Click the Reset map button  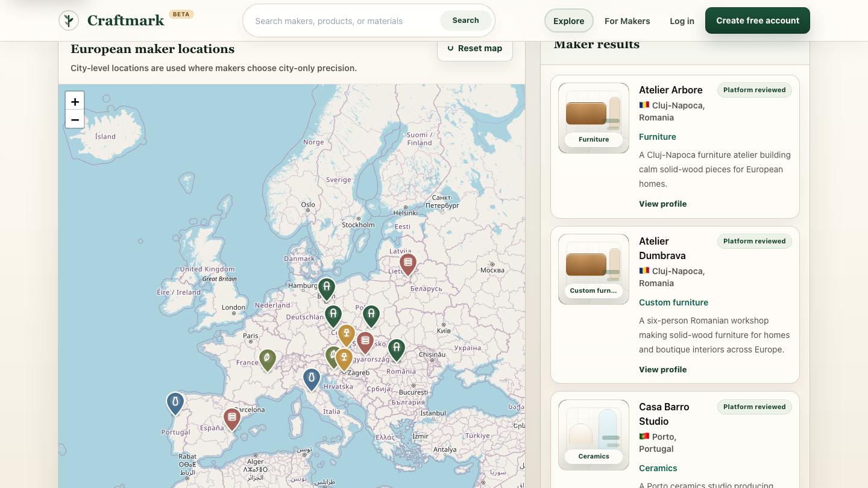coord(475,49)
